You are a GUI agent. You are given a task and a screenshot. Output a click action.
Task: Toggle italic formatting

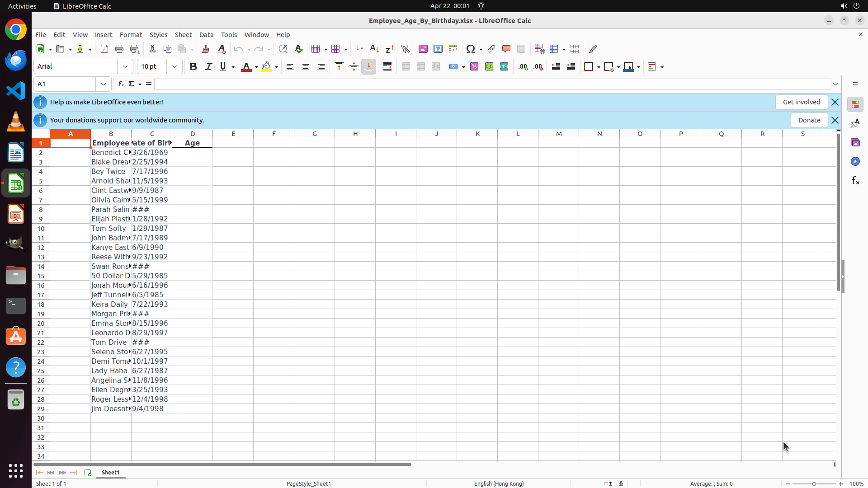(x=208, y=67)
